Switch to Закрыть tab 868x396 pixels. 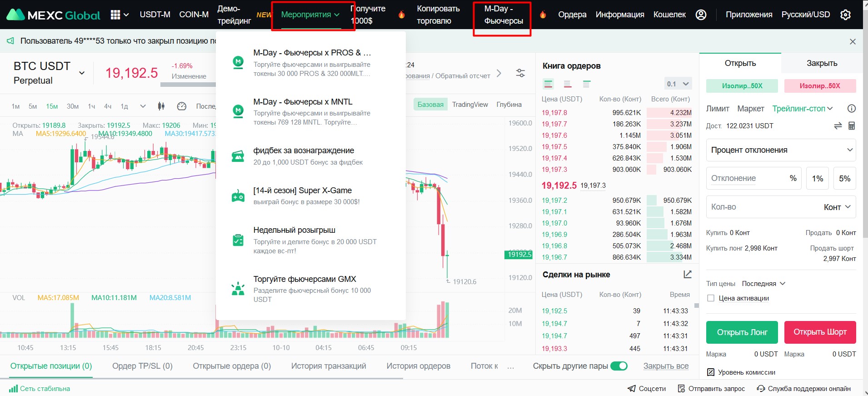click(822, 63)
